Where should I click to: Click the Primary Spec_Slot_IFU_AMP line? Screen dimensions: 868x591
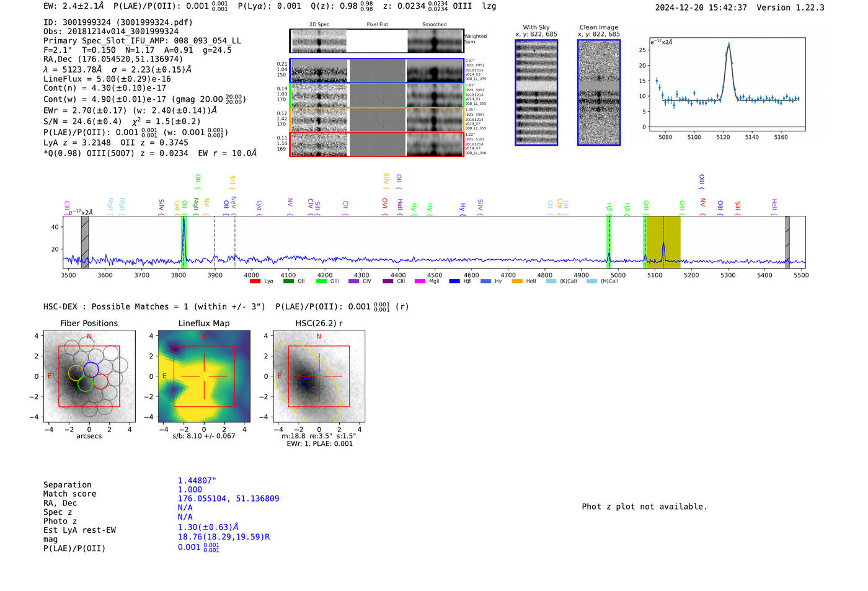[x=142, y=41]
